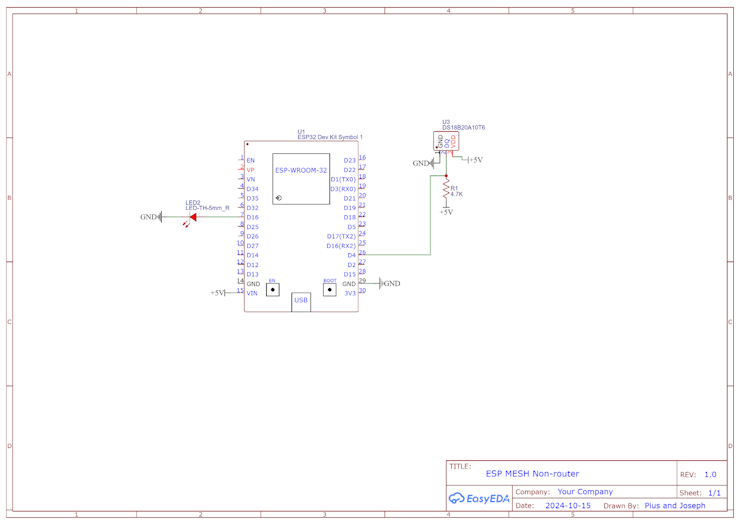
Task: Click the wire junction dot above R1
Action: tap(446, 176)
